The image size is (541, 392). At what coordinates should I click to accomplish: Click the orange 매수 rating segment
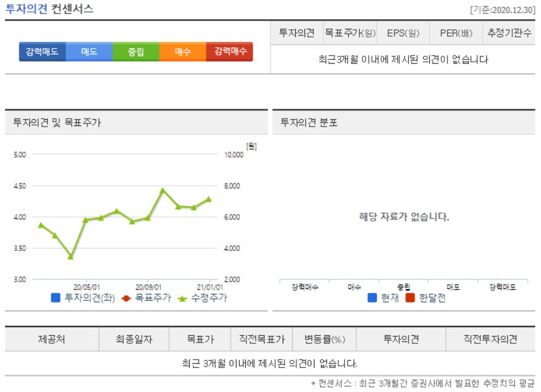click(x=183, y=52)
